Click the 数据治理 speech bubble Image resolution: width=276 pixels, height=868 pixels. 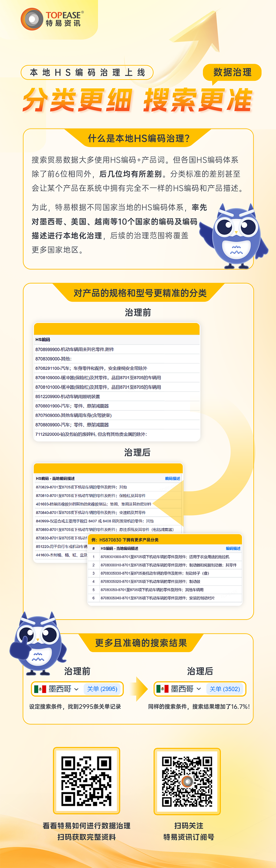(x=232, y=72)
